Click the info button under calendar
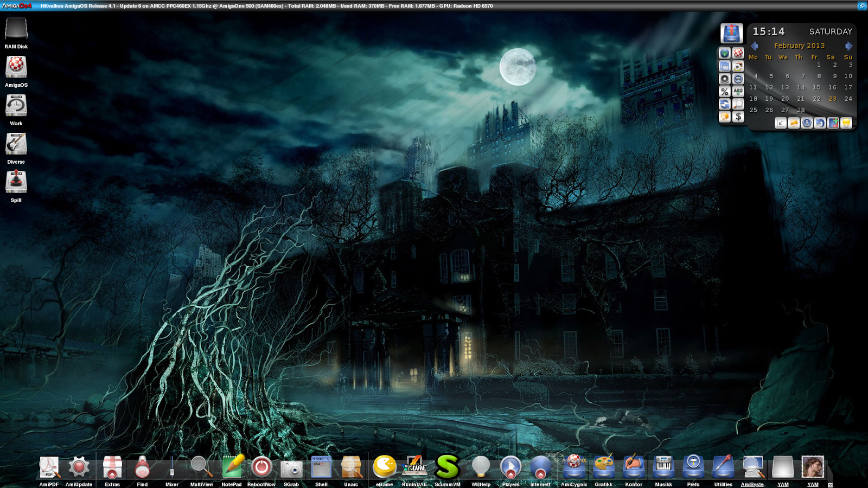This screenshot has width=868, height=488. point(807,123)
